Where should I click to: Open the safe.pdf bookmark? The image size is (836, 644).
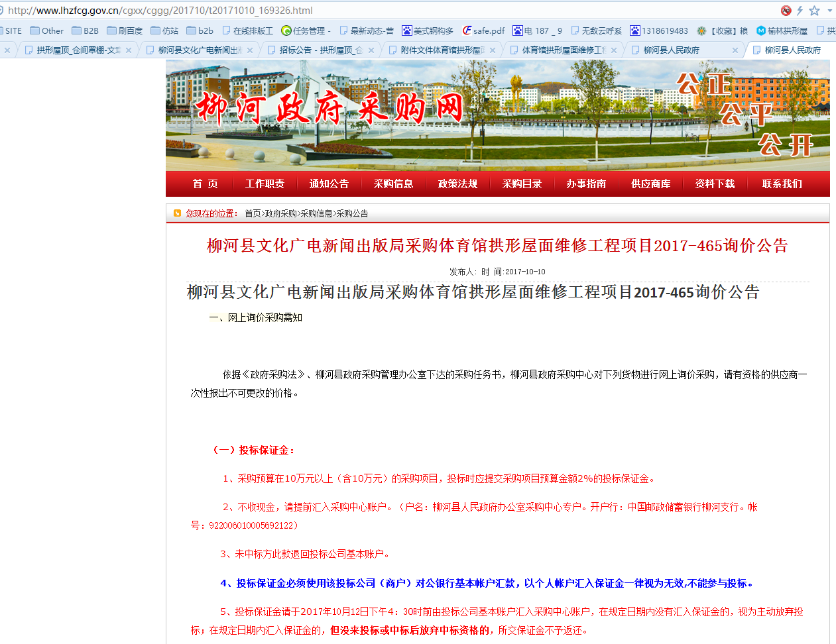tap(483, 30)
